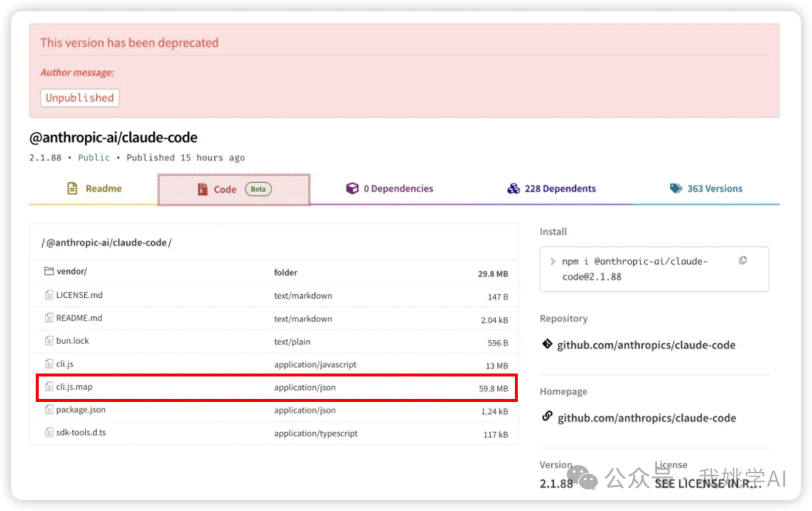Open the bun.lock file entry
The height and width of the screenshot is (511, 812).
(x=72, y=341)
